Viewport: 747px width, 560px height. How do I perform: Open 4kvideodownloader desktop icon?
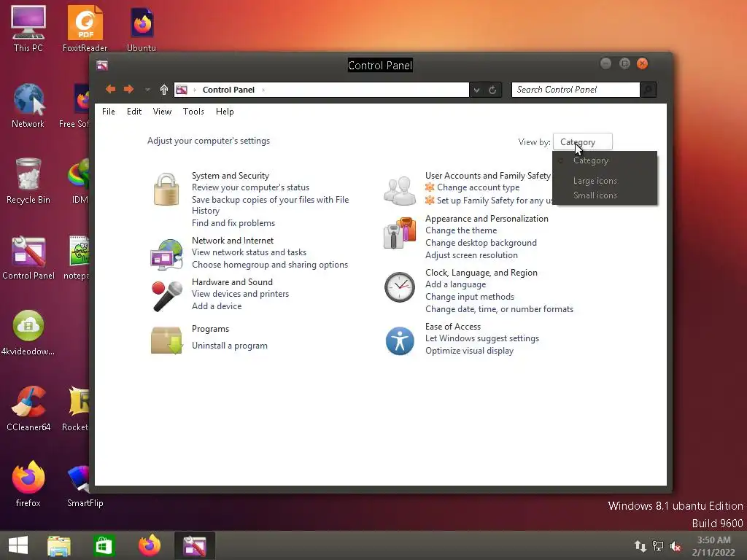[28, 332]
